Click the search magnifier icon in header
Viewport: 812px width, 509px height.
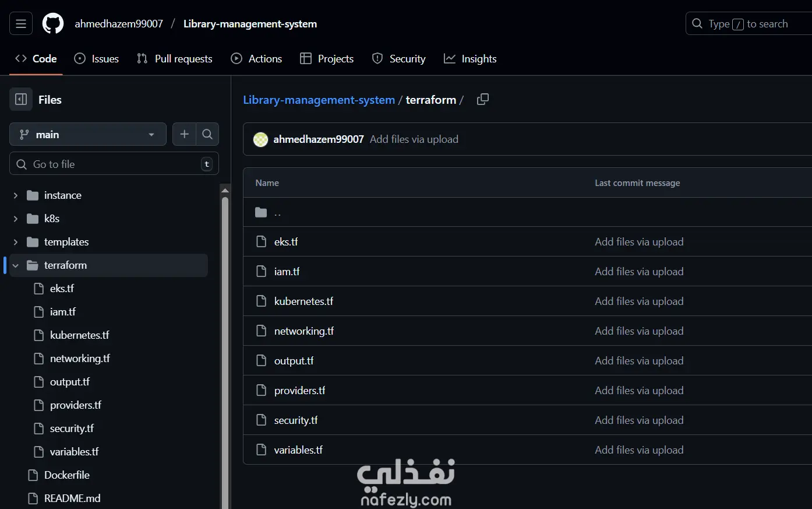coord(697,24)
